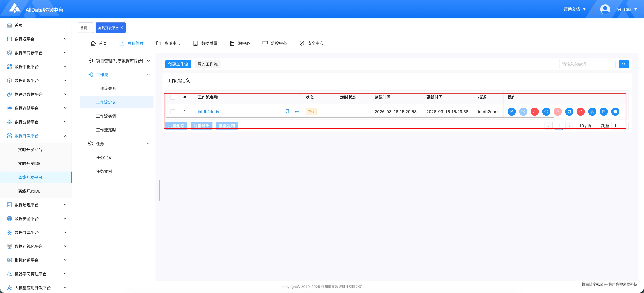Image resolution: width=644 pixels, height=293 pixels.
Task: Tick the iotdb2doris row checkbox
Action: pyautogui.click(x=173, y=112)
